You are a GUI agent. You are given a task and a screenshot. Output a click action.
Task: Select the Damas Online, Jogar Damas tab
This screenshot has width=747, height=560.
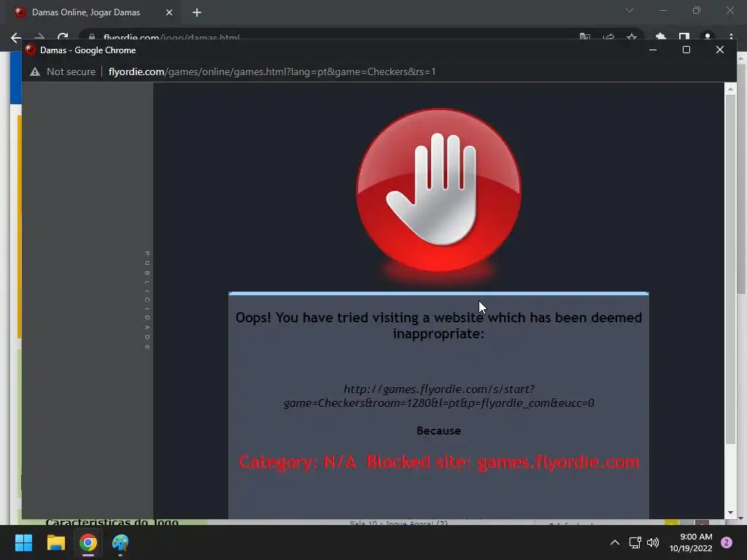coord(93,12)
